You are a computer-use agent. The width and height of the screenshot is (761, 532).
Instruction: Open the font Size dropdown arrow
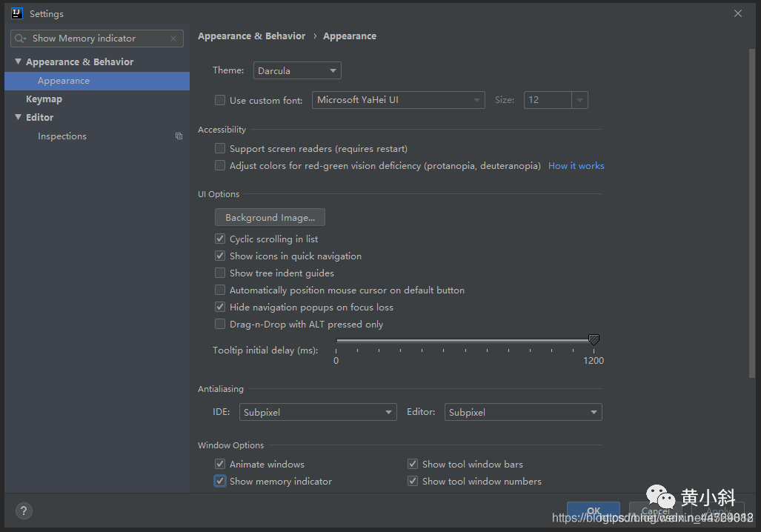[x=579, y=100]
